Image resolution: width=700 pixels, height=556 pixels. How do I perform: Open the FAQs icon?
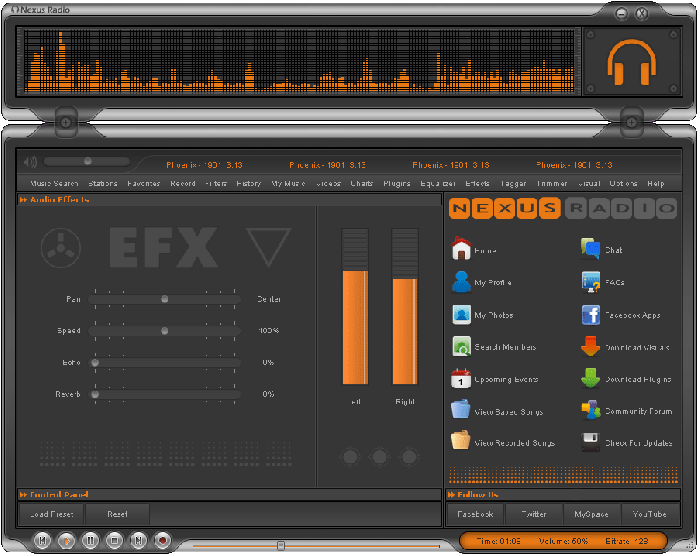pos(590,282)
